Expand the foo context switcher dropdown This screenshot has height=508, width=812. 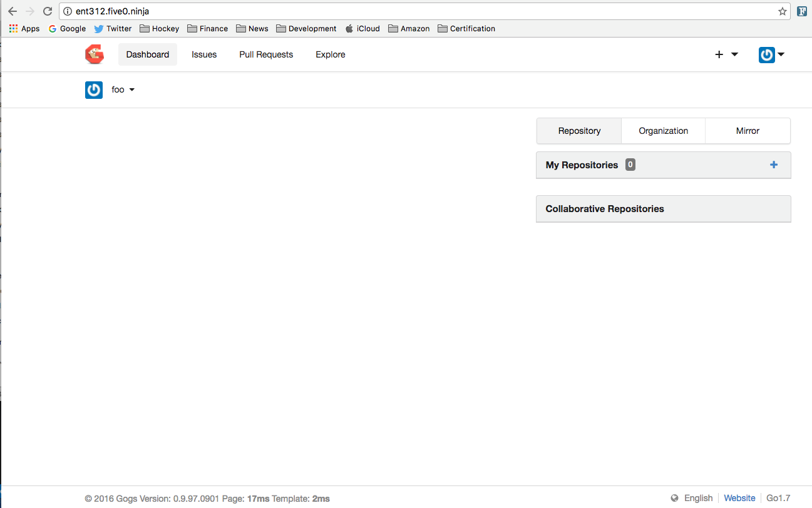[123, 90]
